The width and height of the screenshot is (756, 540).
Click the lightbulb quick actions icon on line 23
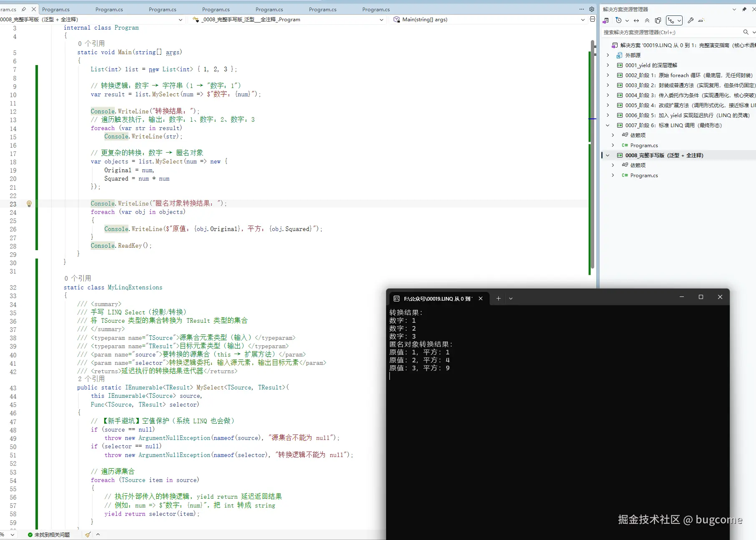[x=29, y=204]
